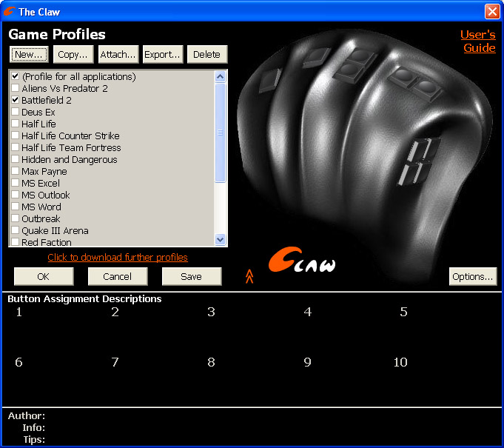Click button assignment number 9

308,362
